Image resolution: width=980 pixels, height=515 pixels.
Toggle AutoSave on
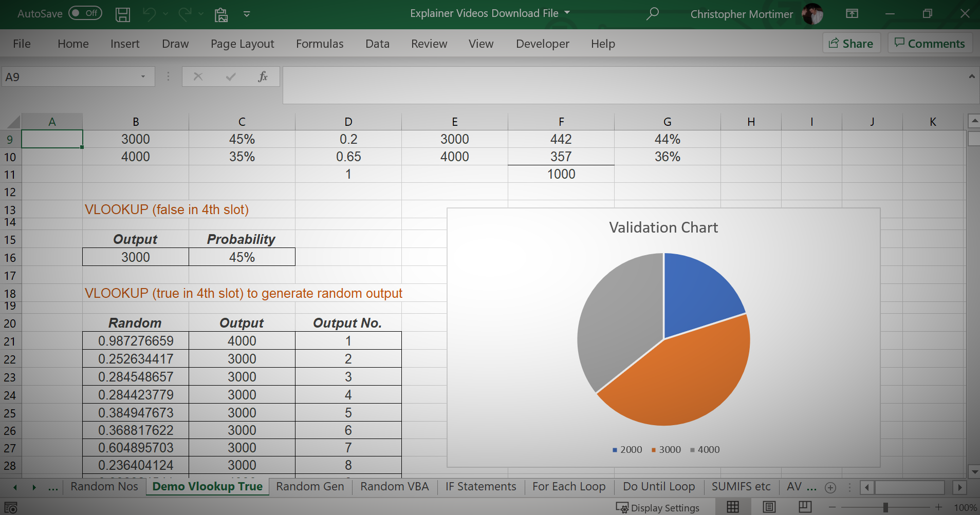[85, 13]
